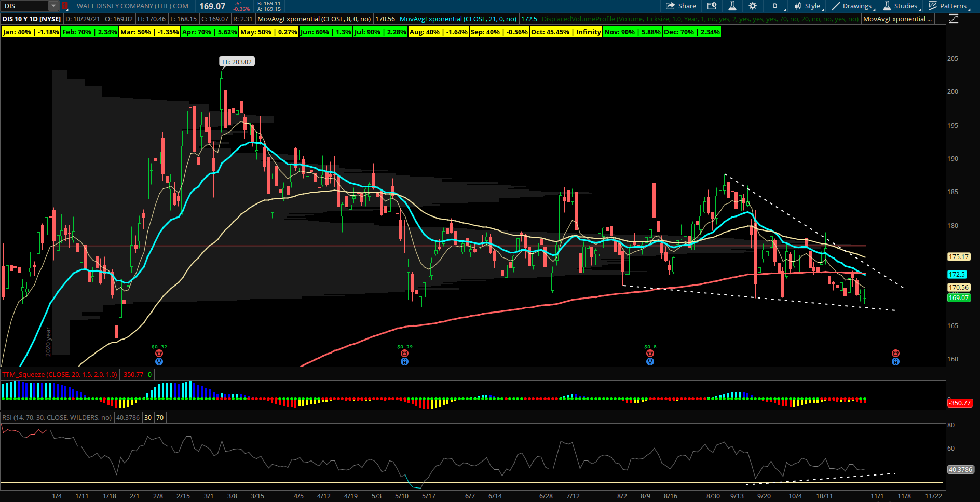Click the RSI 40.3786 axis bubble
The height and width of the screenshot is (502, 980).
(960, 470)
